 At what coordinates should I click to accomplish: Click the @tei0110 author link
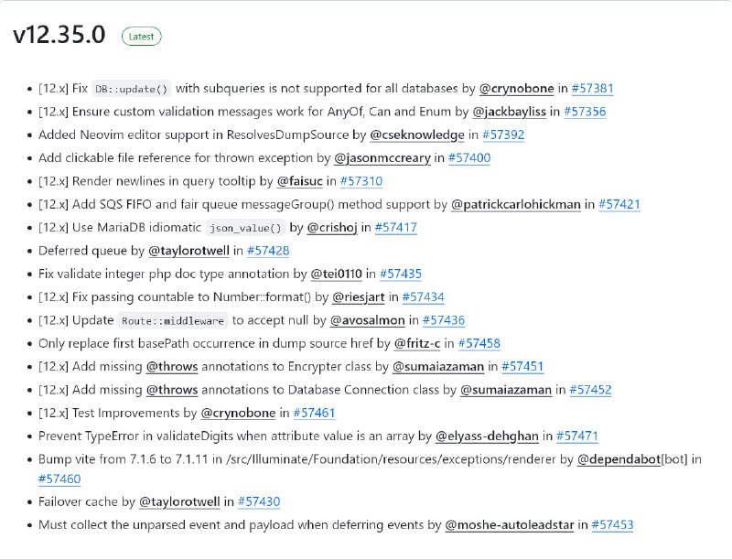(336, 274)
